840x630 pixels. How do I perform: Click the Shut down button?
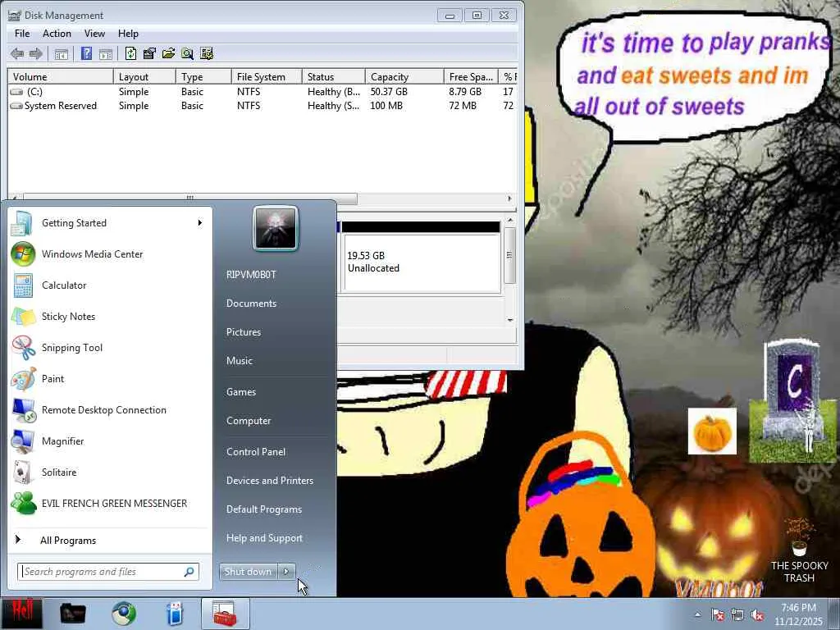(x=249, y=572)
